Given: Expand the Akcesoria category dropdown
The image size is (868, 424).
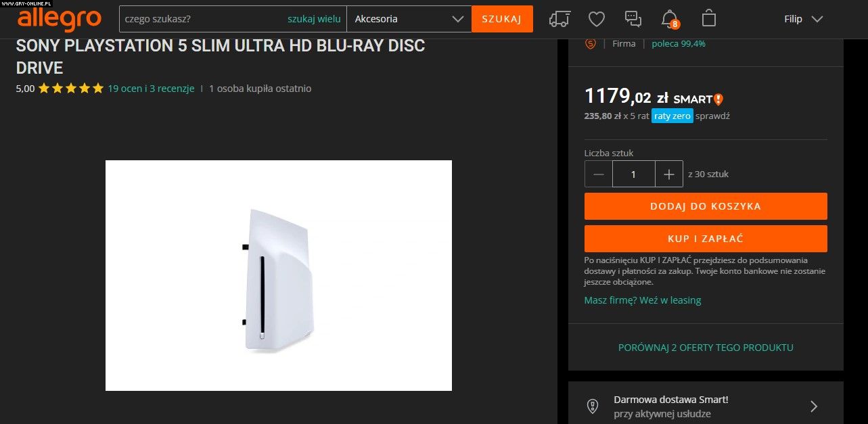Looking at the screenshot, I should click(409, 19).
